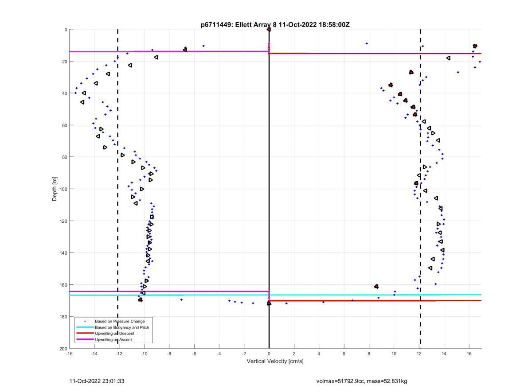Click velocity axis tick "-10"
This screenshot has height=392, width=532.
pyautogui.click(x=144, y=353)
